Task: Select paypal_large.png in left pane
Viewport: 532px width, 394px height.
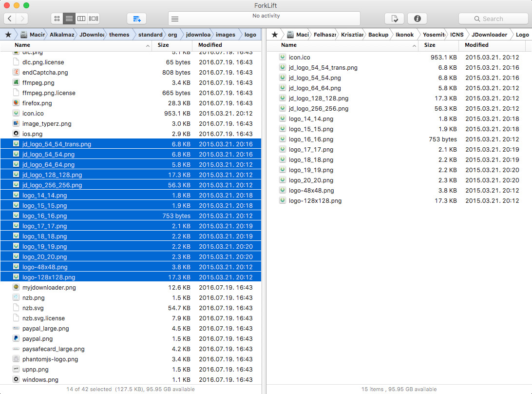Action: pos(131,329)
